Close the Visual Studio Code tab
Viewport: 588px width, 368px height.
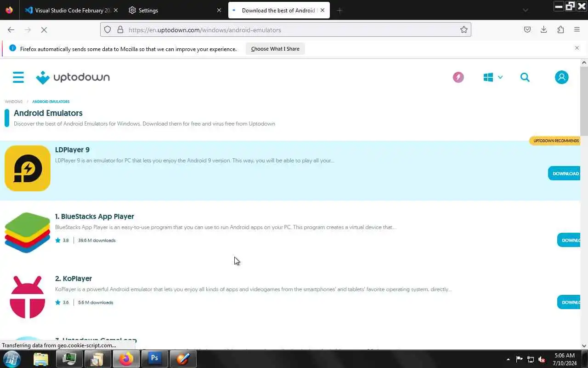115,10
